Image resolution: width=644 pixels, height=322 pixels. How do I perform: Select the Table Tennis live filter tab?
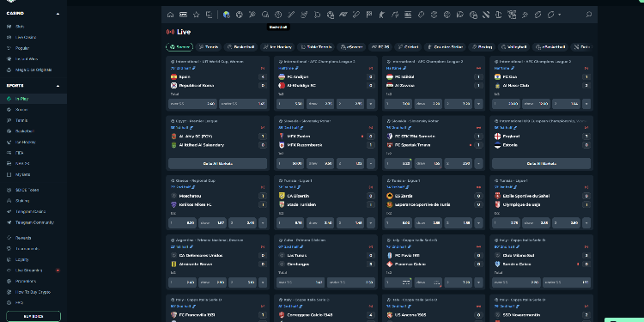(x=316, y=47)
